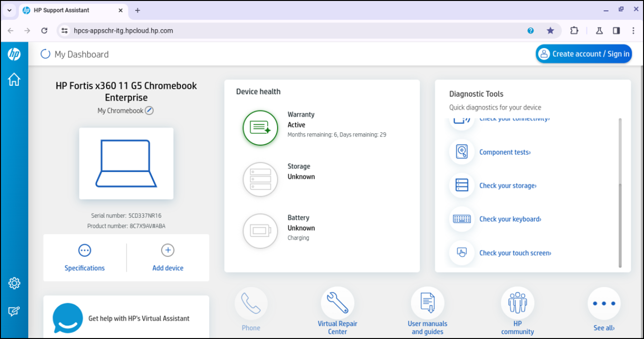Start the Check your keyboard diagnostic
Screen dimensions: 644x339
point(510,219)
